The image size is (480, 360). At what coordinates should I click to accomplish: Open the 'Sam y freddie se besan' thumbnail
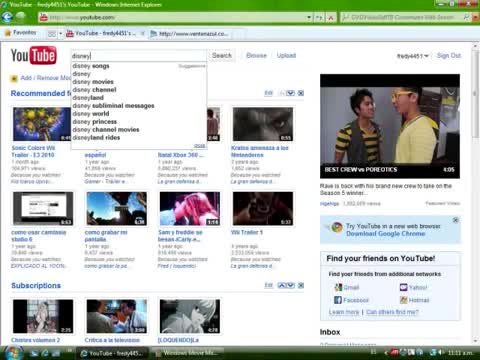[190, 209]
